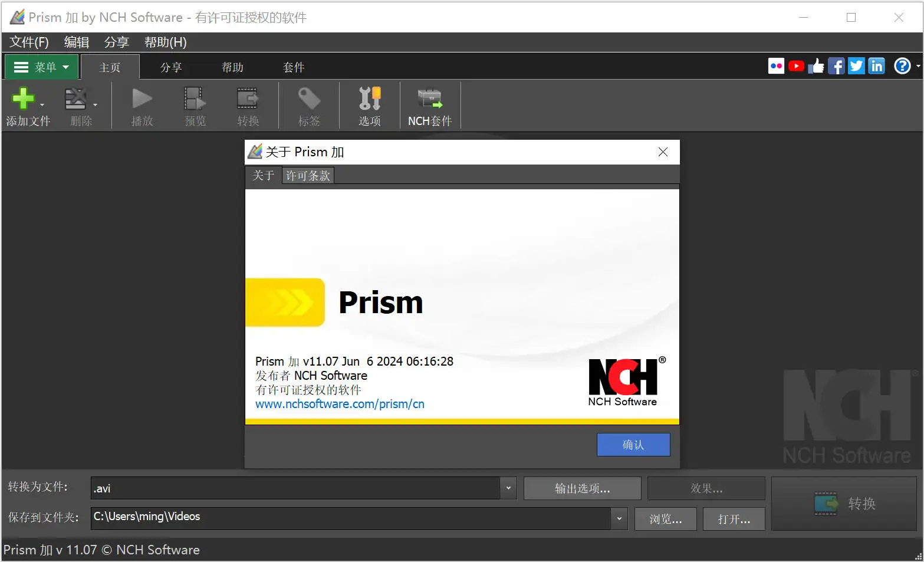The height and width of the screenshot is (562, 924).
Task: Click the Facebook share icon
Action: point(836,66)
